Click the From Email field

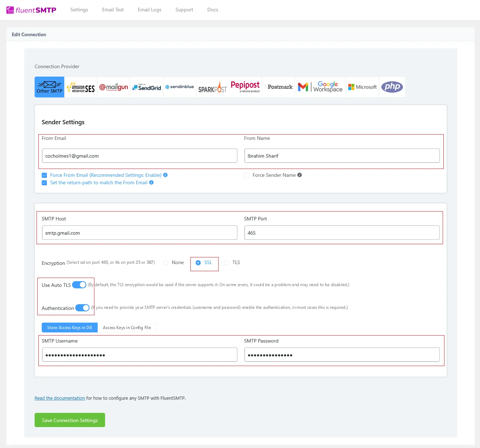point(140,156)
